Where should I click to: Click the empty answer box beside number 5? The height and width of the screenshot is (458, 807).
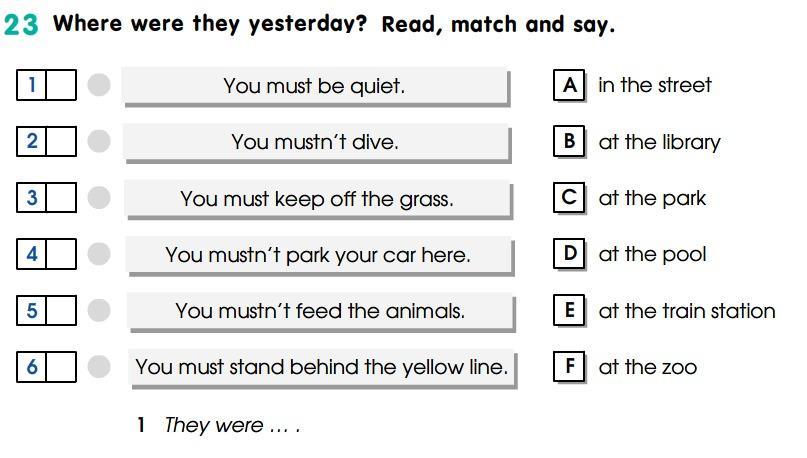click(x=61, y=310)
